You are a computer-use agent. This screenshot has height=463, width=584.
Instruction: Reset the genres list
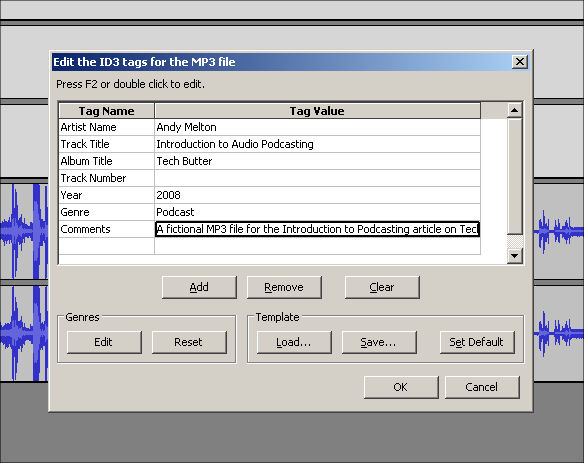pos(189,342)
